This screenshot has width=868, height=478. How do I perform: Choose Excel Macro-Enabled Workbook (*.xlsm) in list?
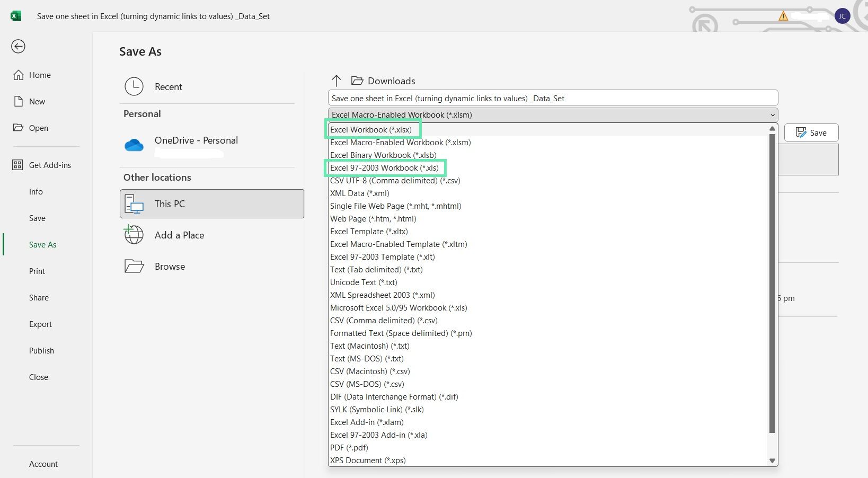548,142
